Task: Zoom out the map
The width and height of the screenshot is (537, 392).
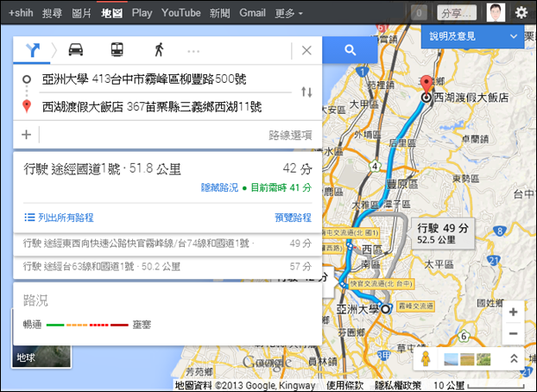Action: point(513,333)
